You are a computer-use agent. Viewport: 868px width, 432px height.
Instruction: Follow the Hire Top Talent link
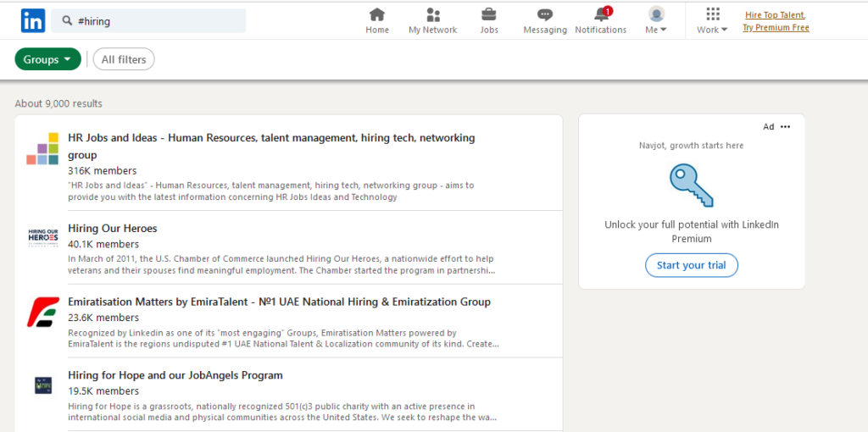pos(775,15)
